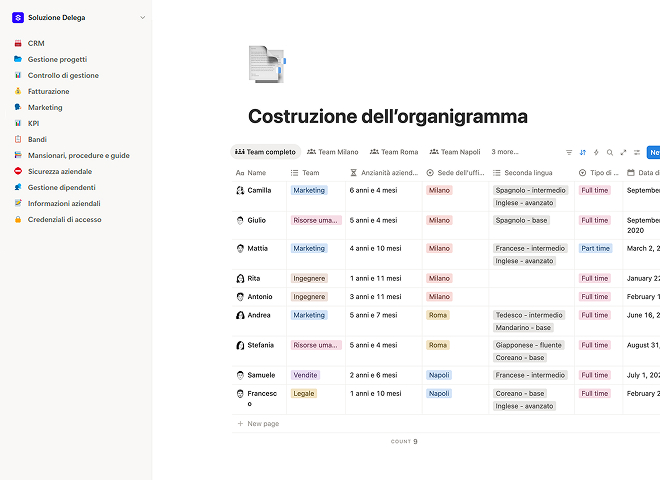Click the Sicurezza aziendale no-entry icon
Screen dimensions: 660x480
(18, 171)
